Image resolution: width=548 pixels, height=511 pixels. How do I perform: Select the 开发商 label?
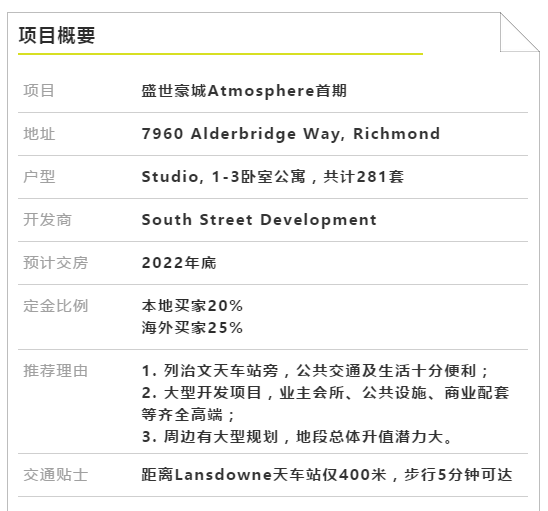pyautogui.click(x=47, y=220)
